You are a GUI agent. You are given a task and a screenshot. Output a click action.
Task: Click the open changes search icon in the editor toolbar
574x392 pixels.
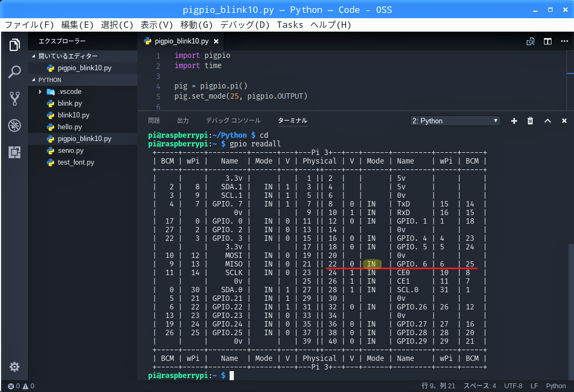point(531,41)
